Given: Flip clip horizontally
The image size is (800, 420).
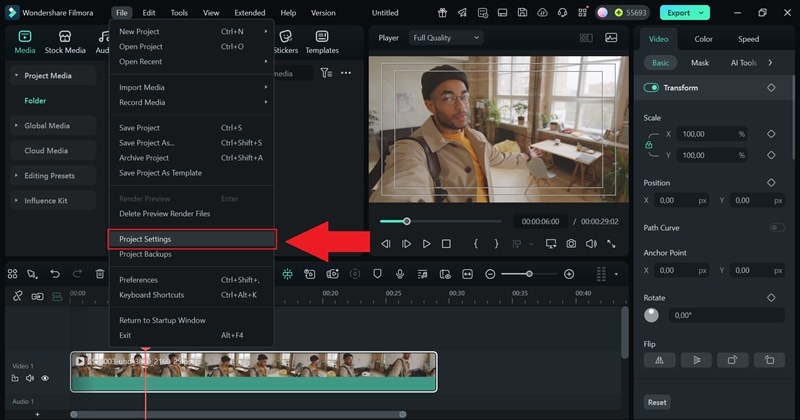Looking at the screenshot, I should click(x=659, y=360).
